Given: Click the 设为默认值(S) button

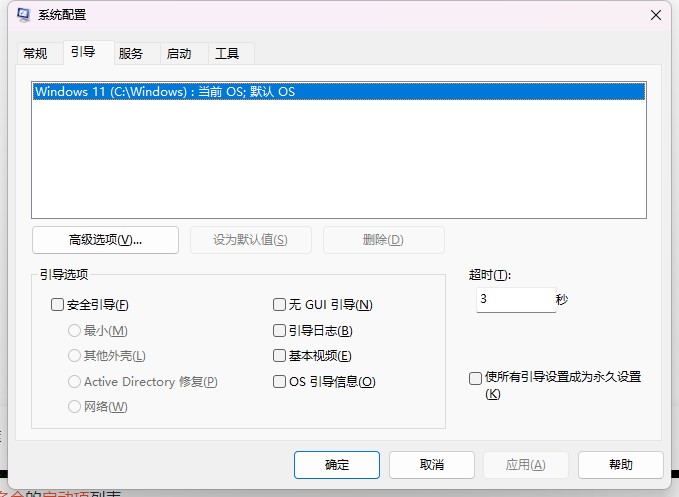Looking at the screenshot, I should click(x=250, y=239).
